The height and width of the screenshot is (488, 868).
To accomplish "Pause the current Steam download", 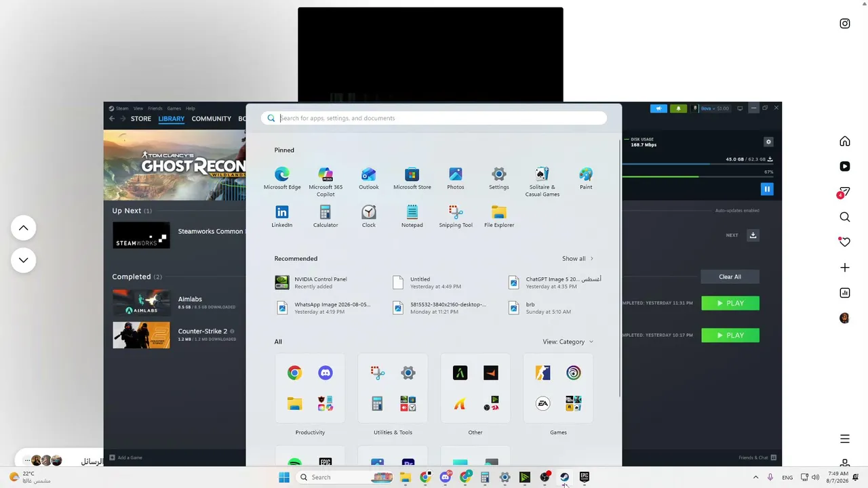I will (767, 189).
